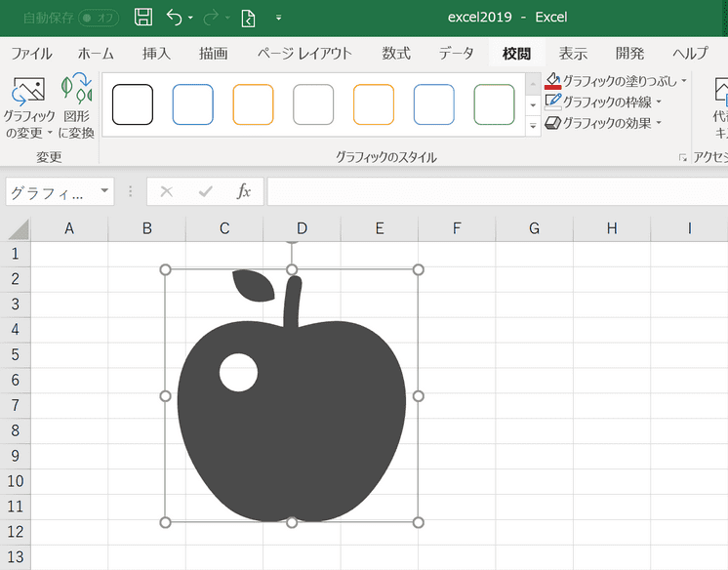Click inside the formula bar input
The width and height of the screenshot is (728, 570).
click(x=498, y=191)
